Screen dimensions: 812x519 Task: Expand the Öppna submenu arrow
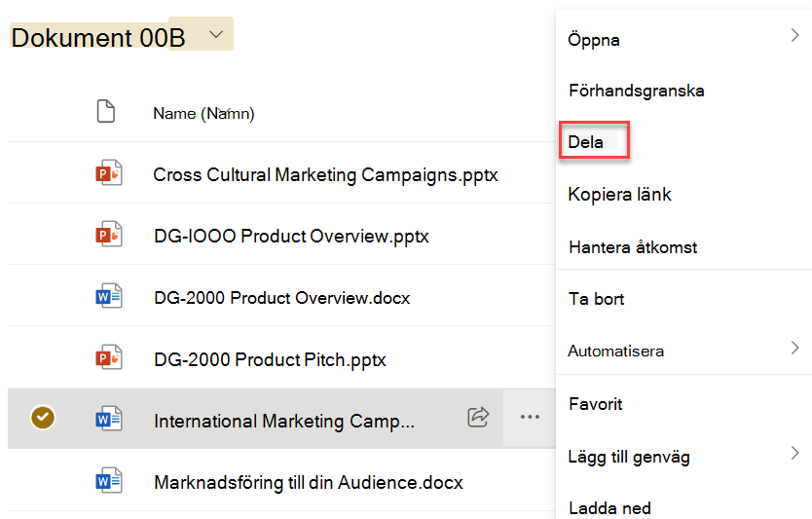(794, 35)
